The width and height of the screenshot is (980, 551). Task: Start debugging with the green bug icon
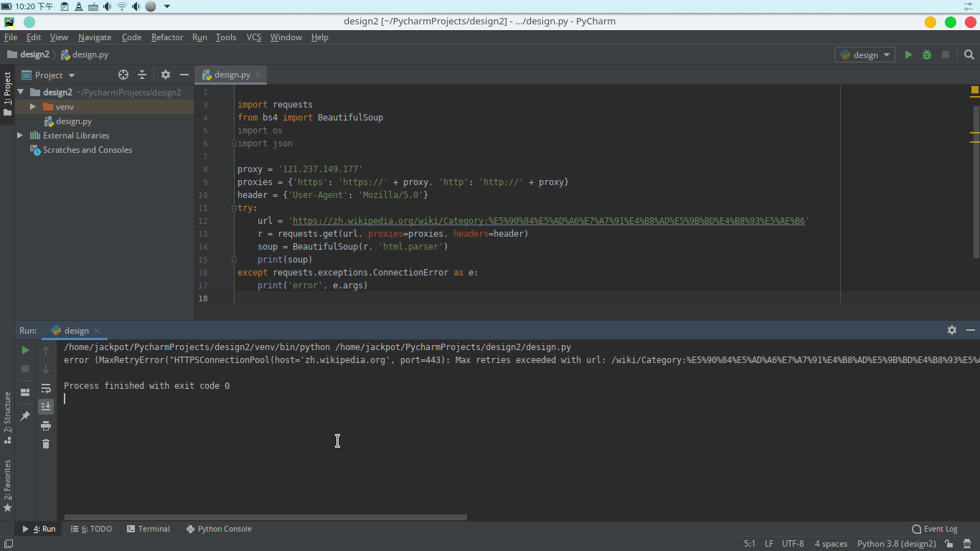tap(927, 55)
